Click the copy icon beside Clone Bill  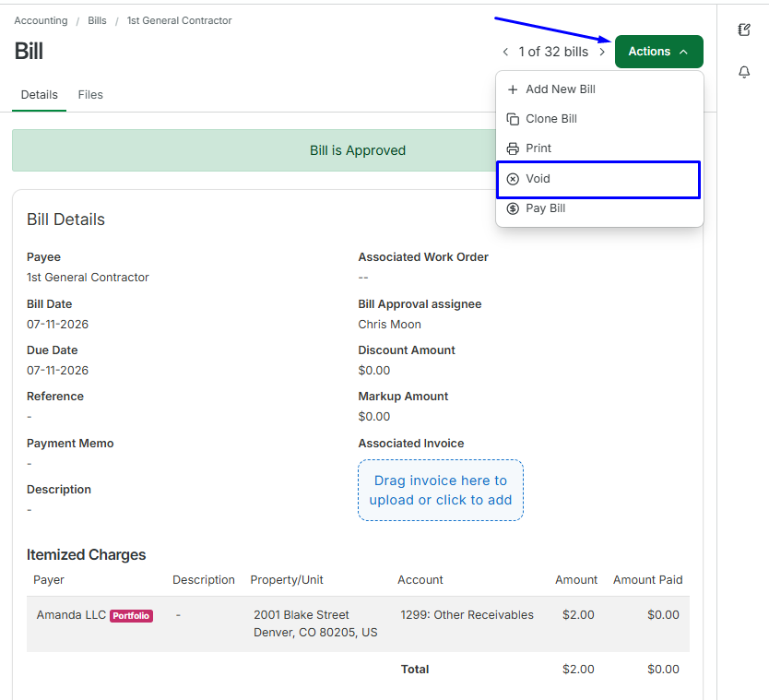point(513,119)
